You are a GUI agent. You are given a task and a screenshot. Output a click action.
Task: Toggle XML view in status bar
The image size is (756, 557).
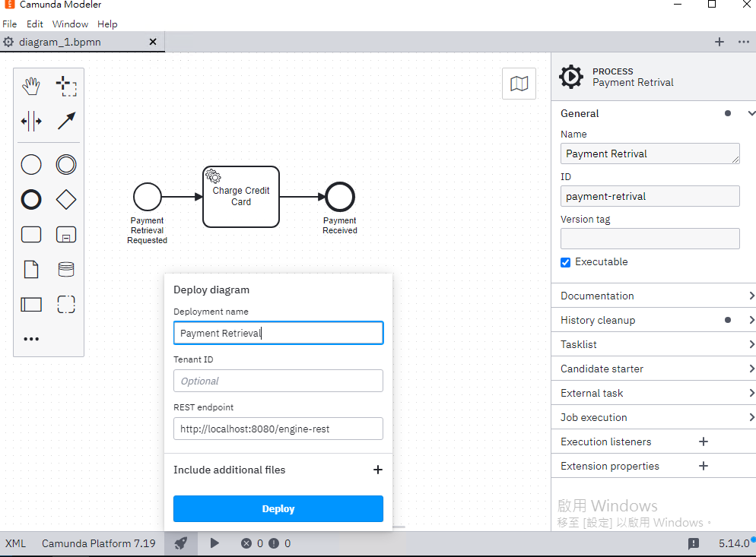point(15,543)
